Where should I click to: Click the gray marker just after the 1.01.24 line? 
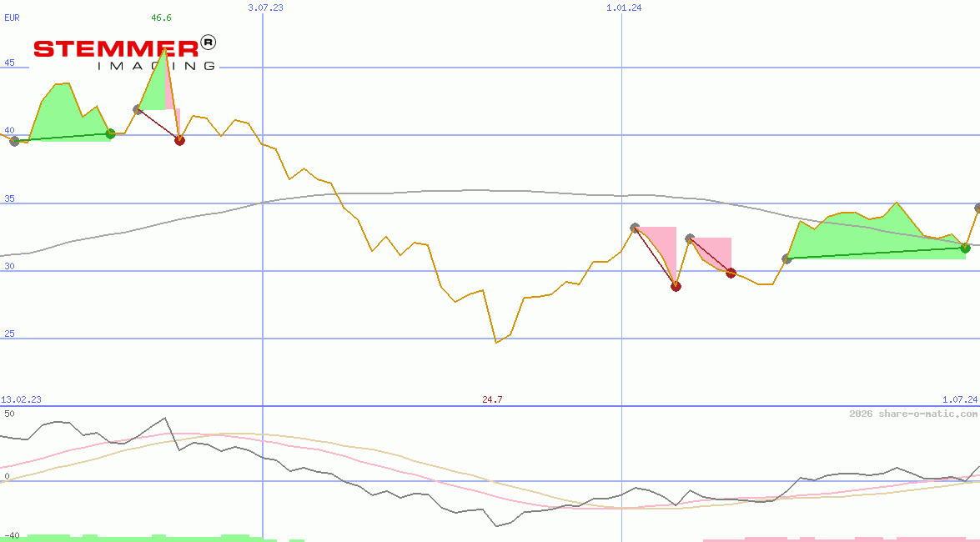pyautogui.click(x=635, y=227)
